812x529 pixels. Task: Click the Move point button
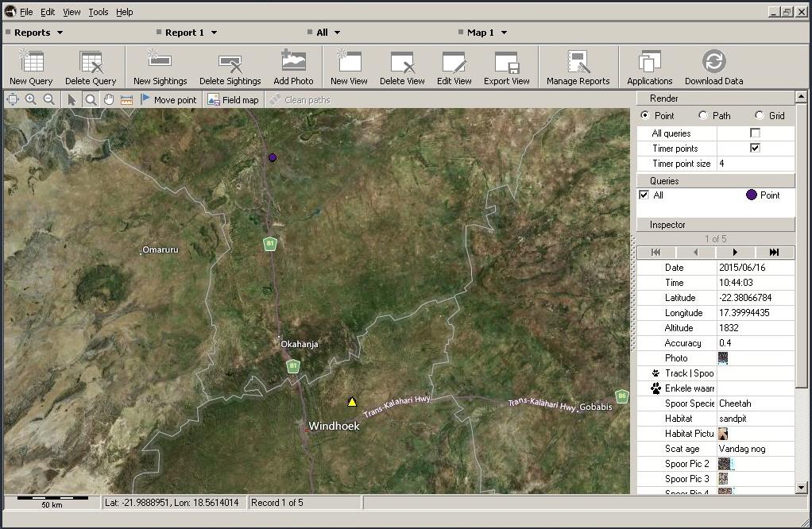click(x=168, y=100)
